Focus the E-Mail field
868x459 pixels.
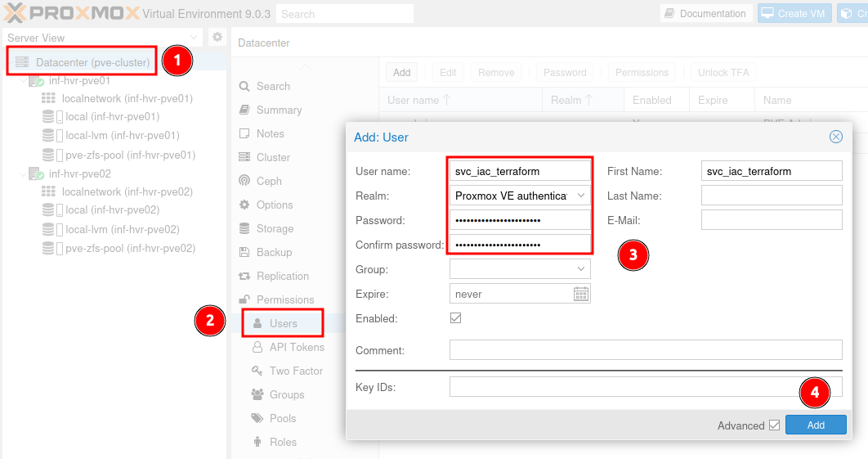pyautogui.click(x=772, y=219)
